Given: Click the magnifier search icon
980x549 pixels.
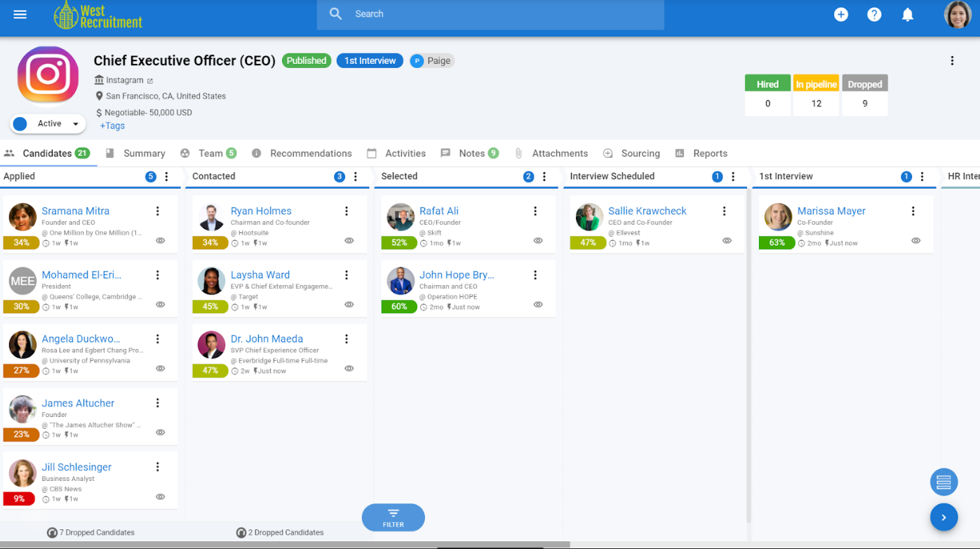Looking at the screenshot, I should click(336, 14).
